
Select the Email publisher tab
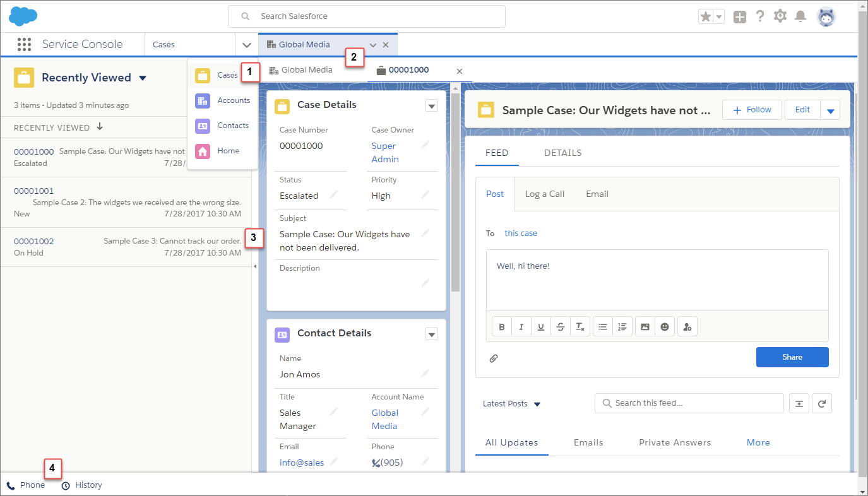[597, 194]
